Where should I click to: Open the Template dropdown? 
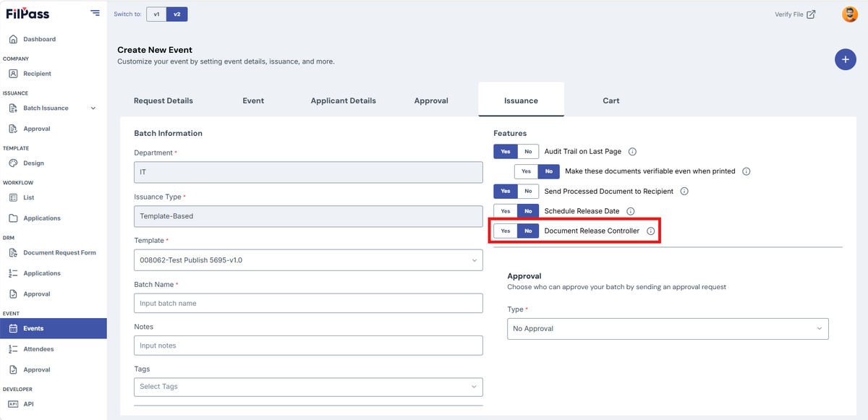(x=308, y=260)
